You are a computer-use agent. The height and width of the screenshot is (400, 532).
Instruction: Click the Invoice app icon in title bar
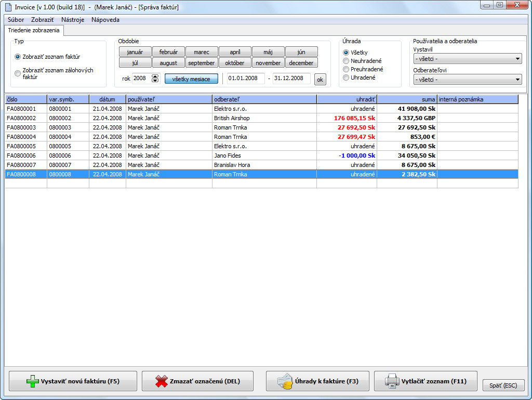(x=8, y=7)
